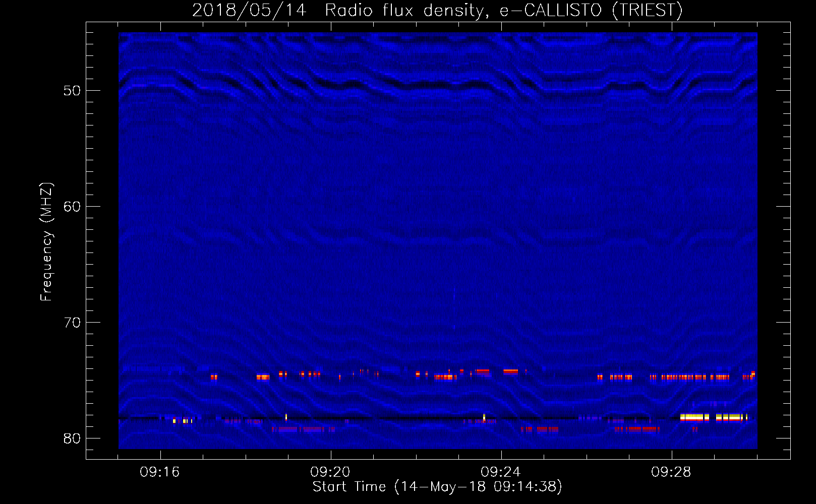The height and width of the screenshot is (504, 816).
Task: Click the red emission streak just after 09:24
Action: [x=510, y=372]
